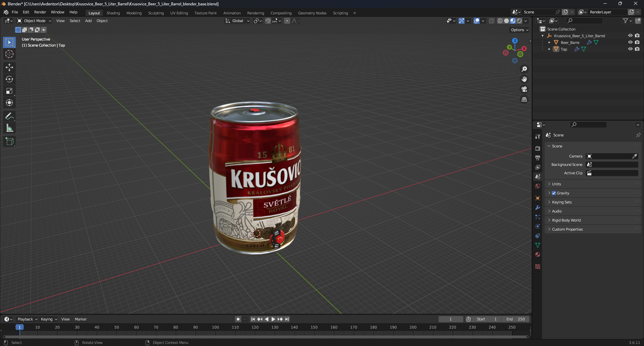Open the viewport Options dropdown
Screen dimensions: 644x346
(x=519, y=30)
